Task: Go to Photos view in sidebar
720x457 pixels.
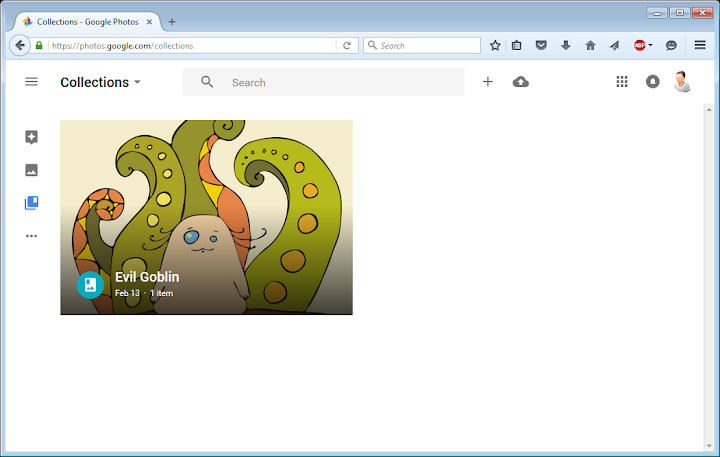Action: [x=31, y=170]
